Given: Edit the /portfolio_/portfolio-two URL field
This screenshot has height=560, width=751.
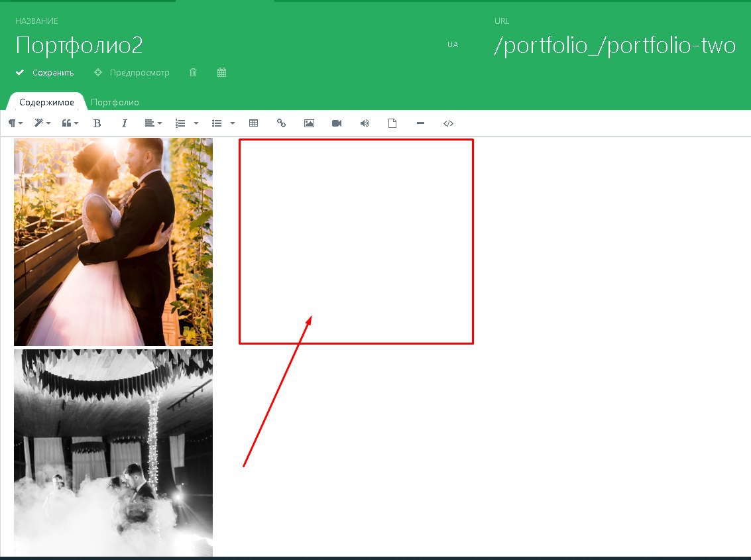Looking at the screenshot, I should [615, 46].
